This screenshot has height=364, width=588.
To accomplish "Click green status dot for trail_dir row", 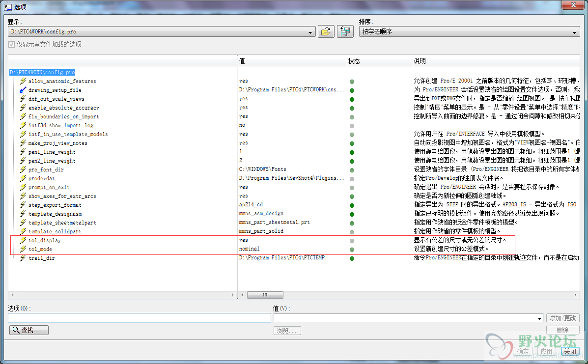I will point(352,259).
